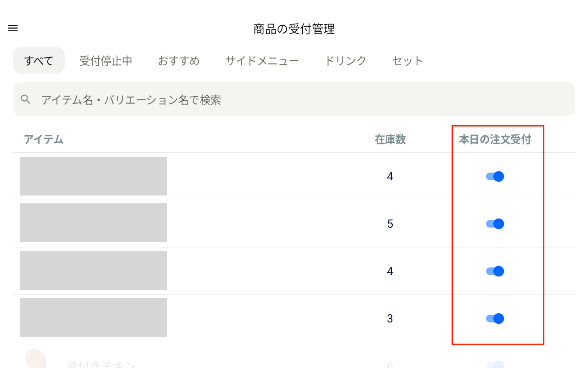This screenshot has height=368, width=588.
Task: Select the セット category tab
Action: click(407, 60)
